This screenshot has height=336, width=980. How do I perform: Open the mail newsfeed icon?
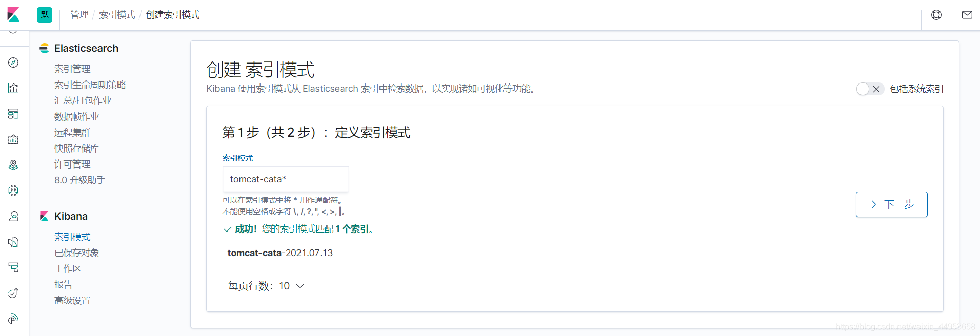[x=967, y=15]
